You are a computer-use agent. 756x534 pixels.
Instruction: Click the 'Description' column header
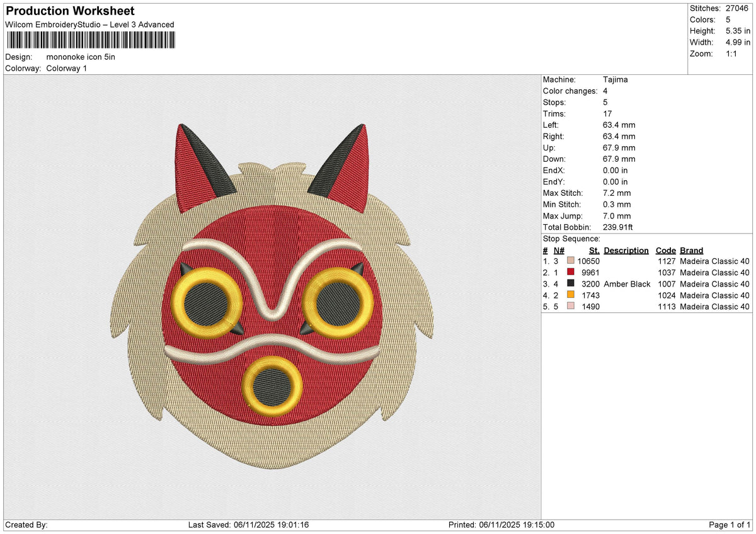point(626,251)
